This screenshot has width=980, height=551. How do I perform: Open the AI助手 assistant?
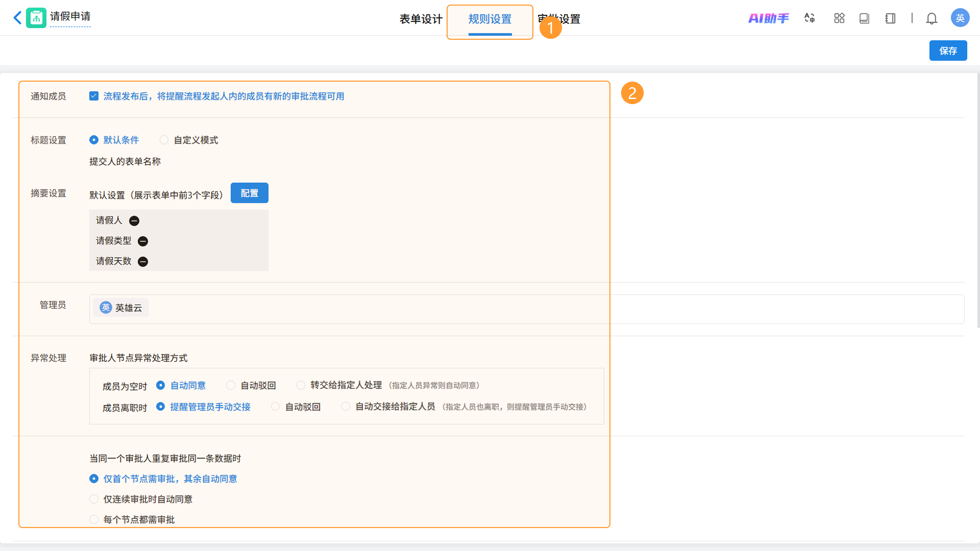click(768, 18)
